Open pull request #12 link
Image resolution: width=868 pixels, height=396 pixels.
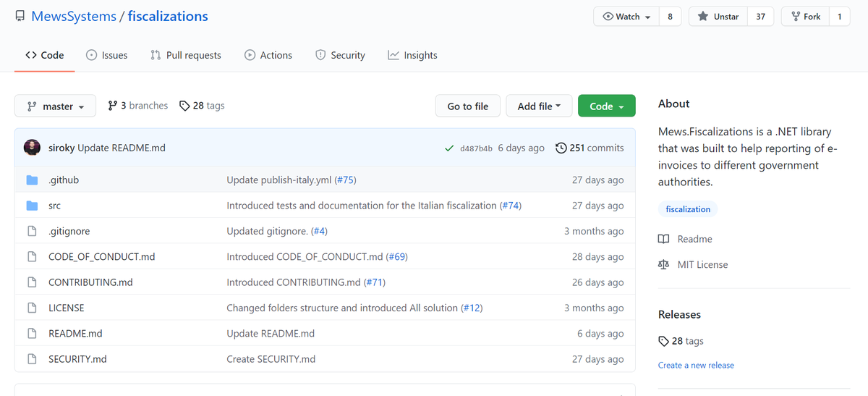pos(472,308)
